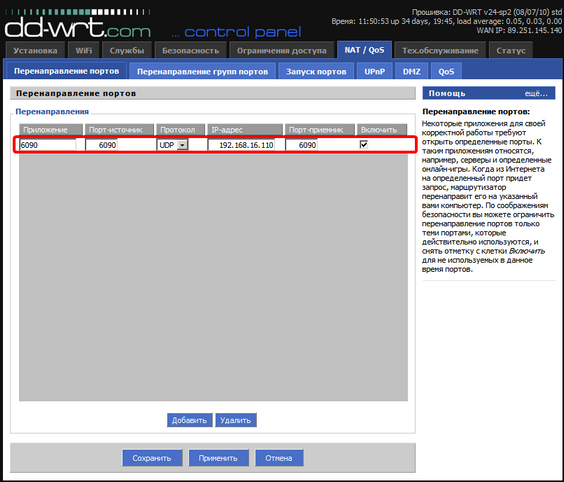Click the dd-wrt.com logo
This screenshot has width=564, height=482.
click(x=78, y=24)
